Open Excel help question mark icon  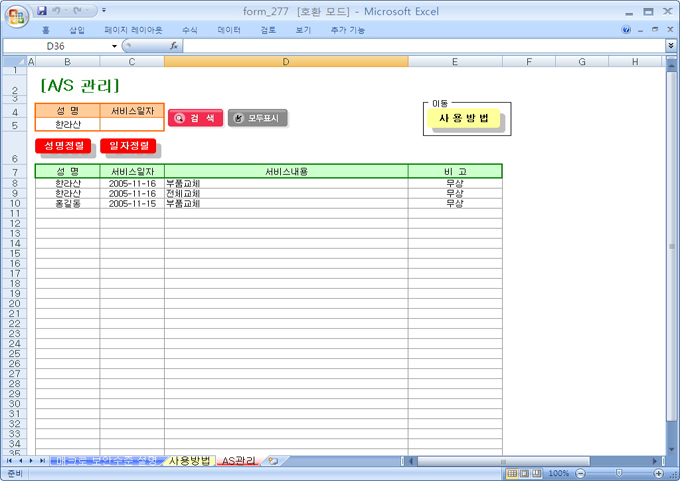pyautogui.click(x=626, y=30)
